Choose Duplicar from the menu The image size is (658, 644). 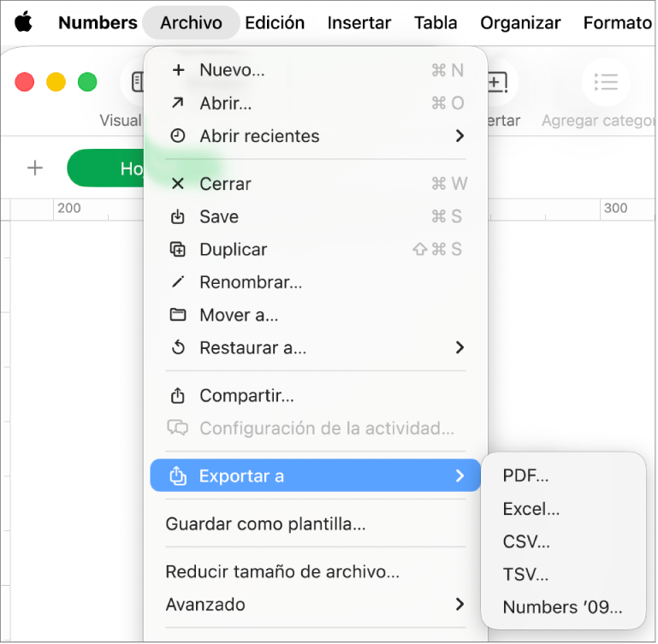[x=316, y=249]
